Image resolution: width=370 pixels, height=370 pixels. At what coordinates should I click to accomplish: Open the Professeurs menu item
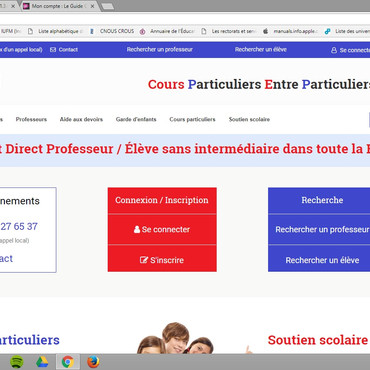coord(31,119)
